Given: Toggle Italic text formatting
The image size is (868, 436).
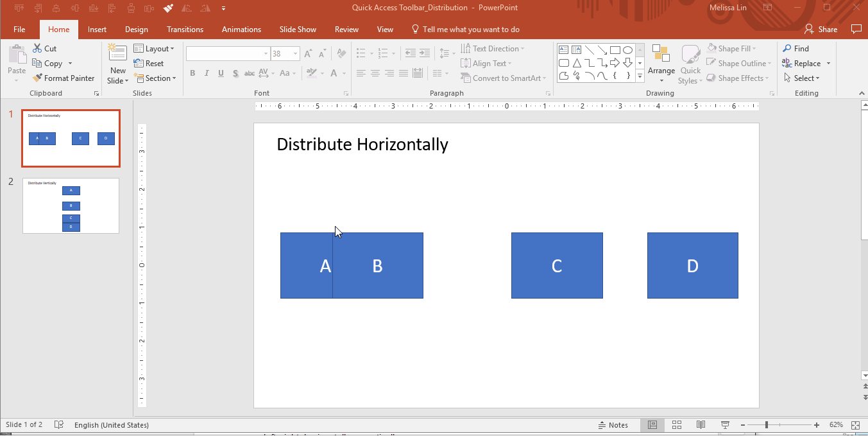Looking at the screenshot, I should 207,74.
